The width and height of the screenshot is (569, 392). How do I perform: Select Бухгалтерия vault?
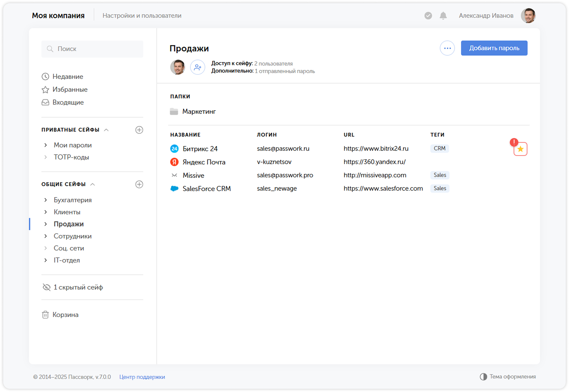click(x=73, y=200)
